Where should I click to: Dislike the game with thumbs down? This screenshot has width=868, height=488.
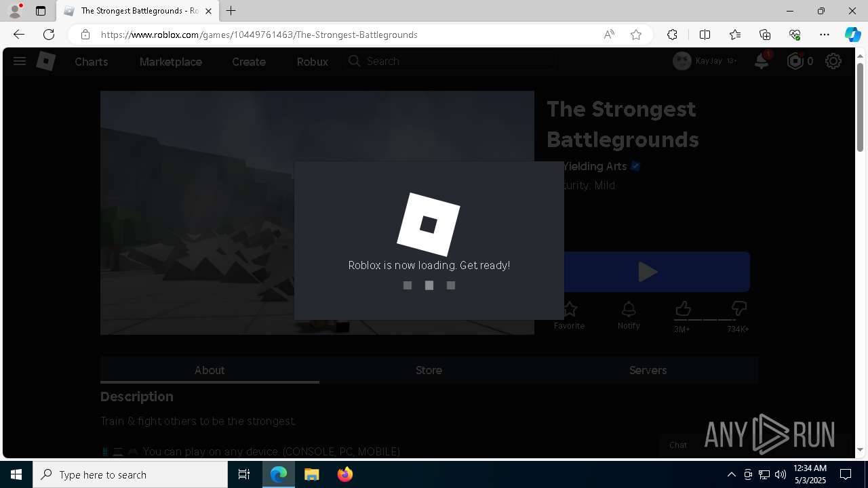coord(738,310)
